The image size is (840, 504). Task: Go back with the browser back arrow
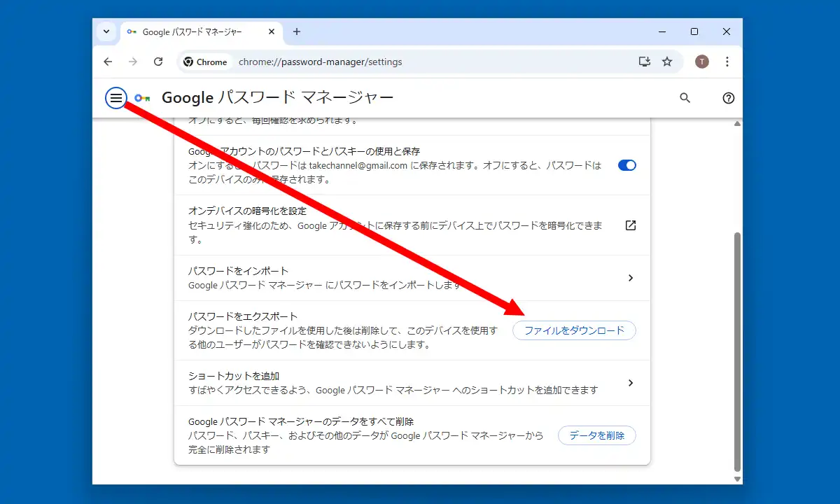click(x=108, y=62)
